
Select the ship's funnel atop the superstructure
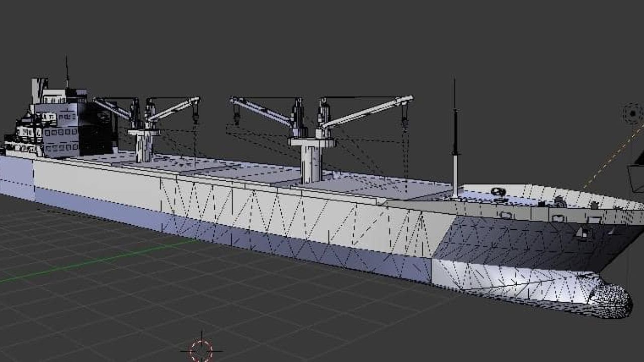click(39, 90)
